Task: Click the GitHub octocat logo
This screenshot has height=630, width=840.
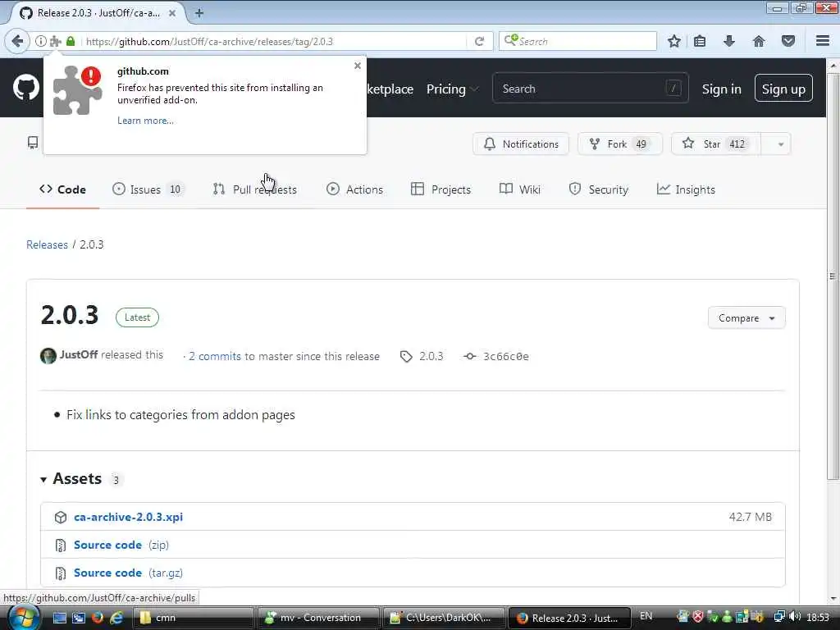Action: pos(26,88)
